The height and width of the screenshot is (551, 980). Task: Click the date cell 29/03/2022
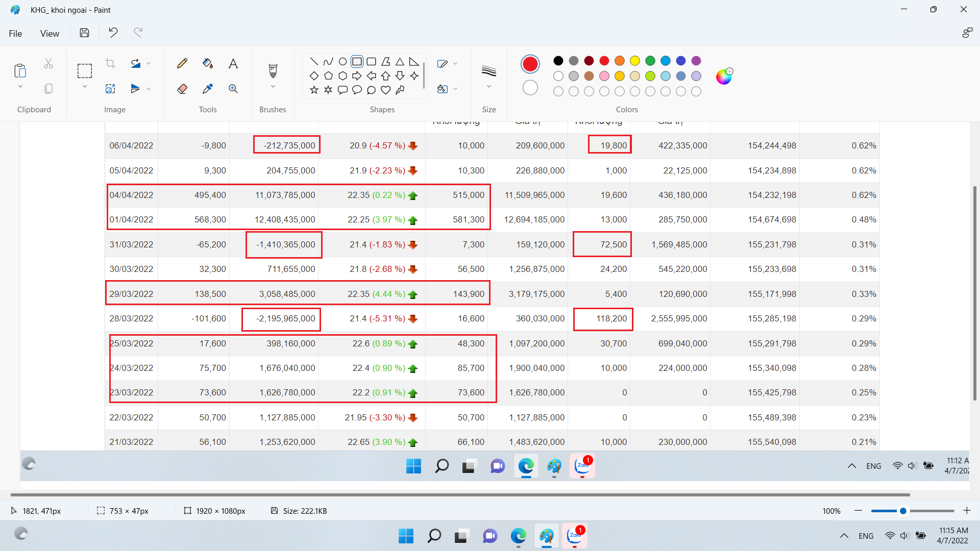tap(132, 294)
